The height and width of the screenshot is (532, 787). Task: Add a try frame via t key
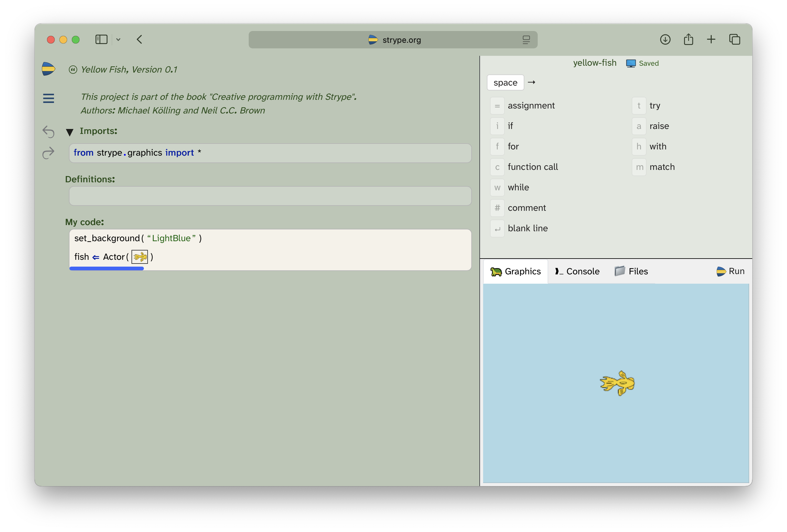(x=639, y=106)
